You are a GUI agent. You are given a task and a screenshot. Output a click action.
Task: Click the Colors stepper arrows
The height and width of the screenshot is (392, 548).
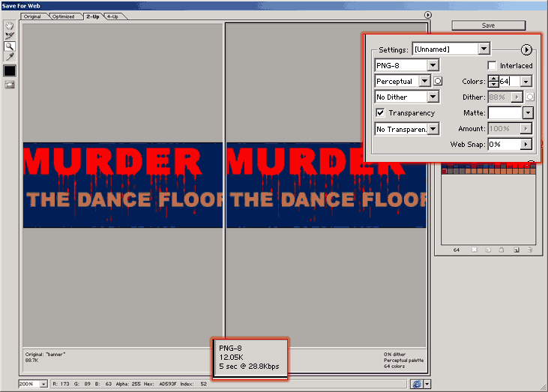(x=493, y=82)
